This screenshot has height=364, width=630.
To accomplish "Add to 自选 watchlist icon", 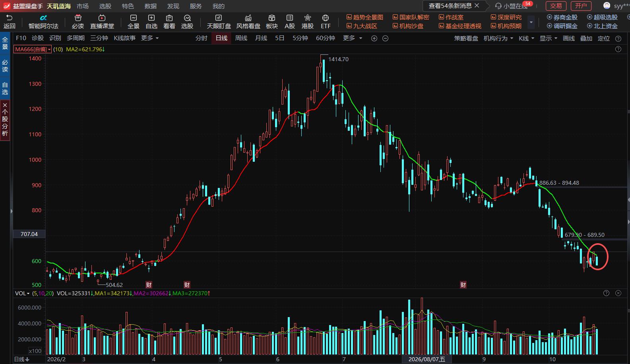I will coord(151,18).
